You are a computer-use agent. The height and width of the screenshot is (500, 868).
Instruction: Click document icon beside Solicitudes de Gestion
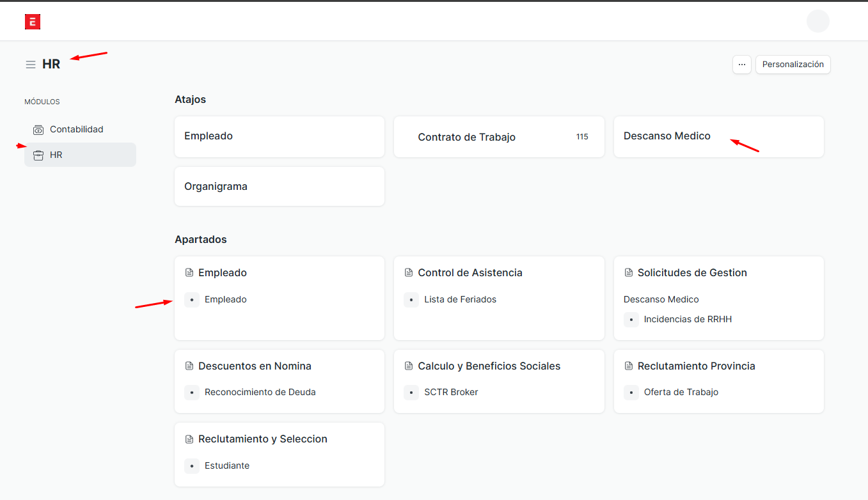628,273
